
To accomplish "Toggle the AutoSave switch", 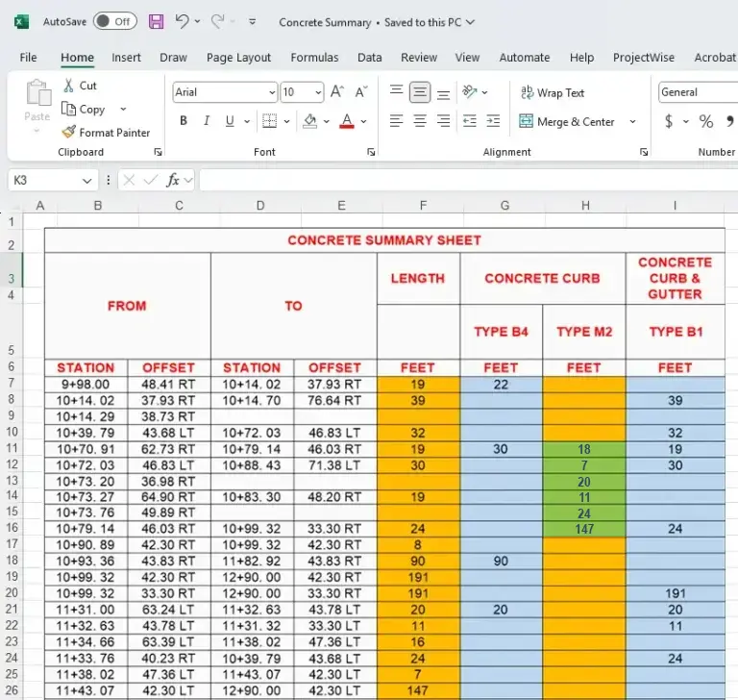I will 114,21.
